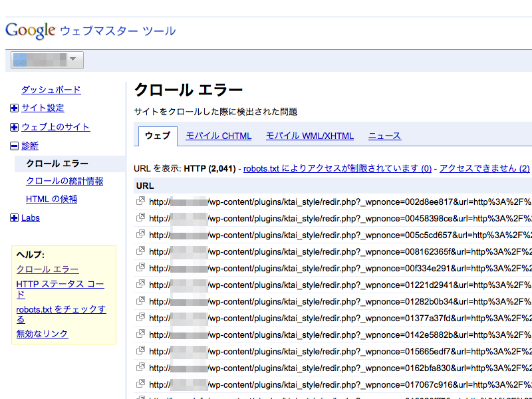
Task: Click URL text with wpnonce=01282b0b34
Action: pos(340,302)
